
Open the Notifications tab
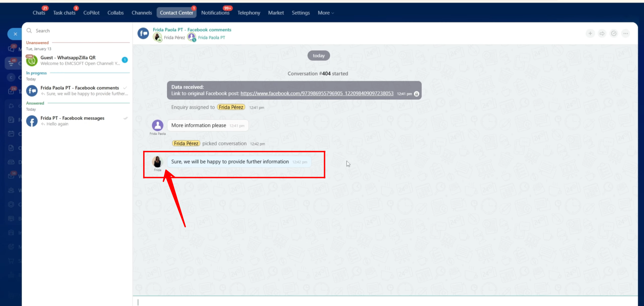pyautogui.click(x=215, y=13)
